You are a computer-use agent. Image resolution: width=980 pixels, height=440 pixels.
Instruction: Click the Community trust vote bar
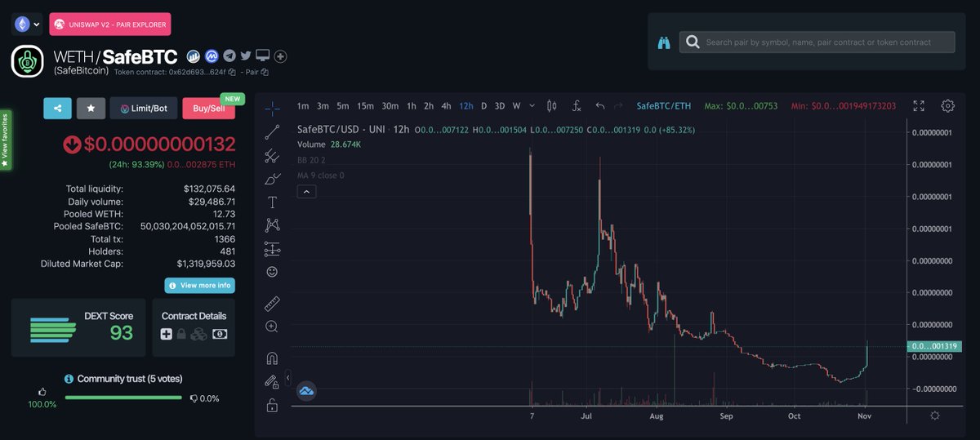click(123, 398)
